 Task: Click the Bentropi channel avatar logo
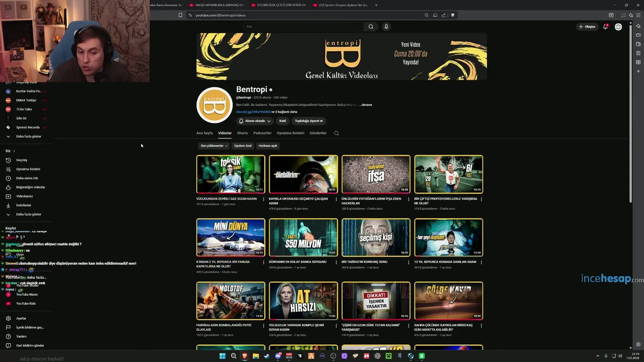click(214, 105)
